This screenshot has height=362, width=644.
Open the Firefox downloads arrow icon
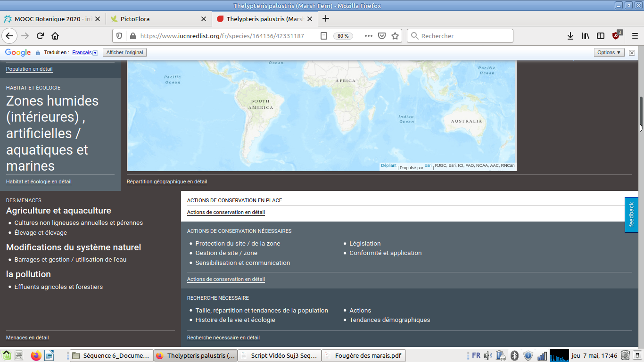(570, 36)
